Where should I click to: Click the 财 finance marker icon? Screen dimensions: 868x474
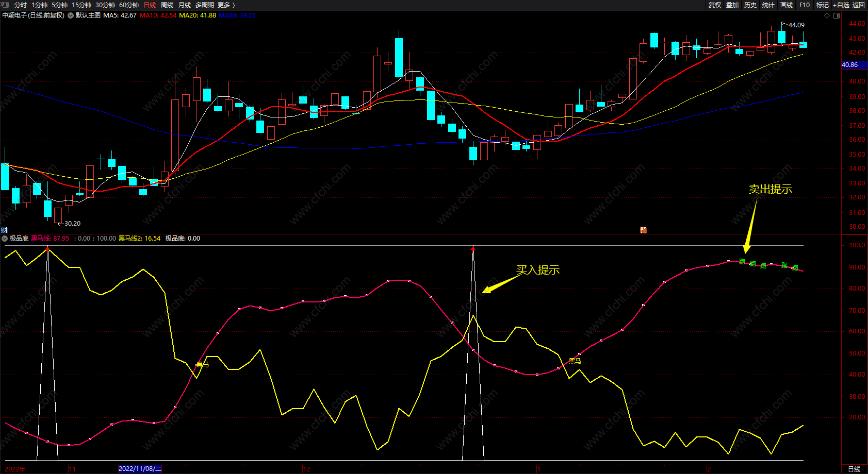[4, 230]
